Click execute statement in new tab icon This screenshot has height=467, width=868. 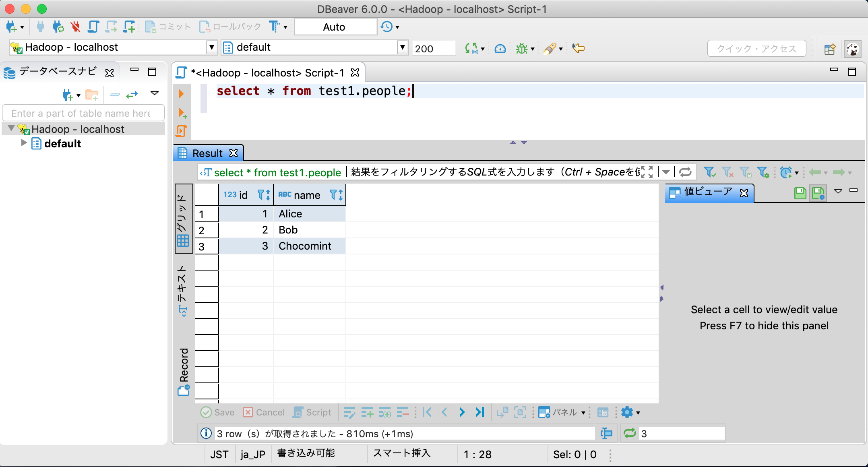tap(182, 113)
